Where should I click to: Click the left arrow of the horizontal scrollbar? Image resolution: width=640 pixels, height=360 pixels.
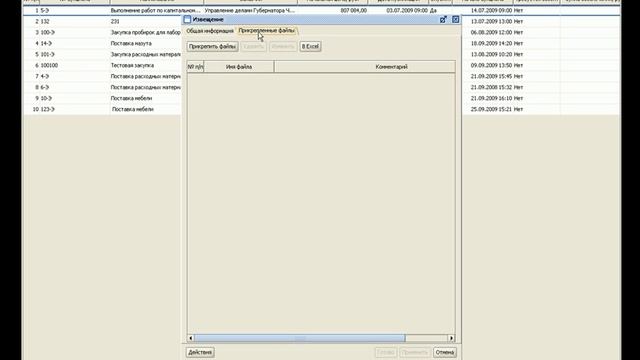191,338
